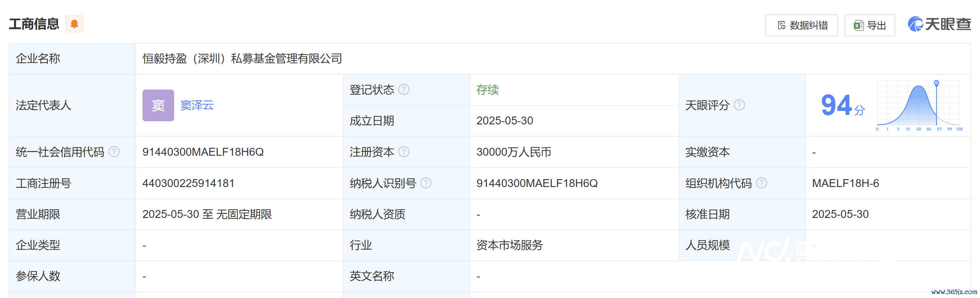The width and height of the screenshot is (980, 298).
Task: Click organization code MAELF18H-6
Action: click(x=845, y=183)
